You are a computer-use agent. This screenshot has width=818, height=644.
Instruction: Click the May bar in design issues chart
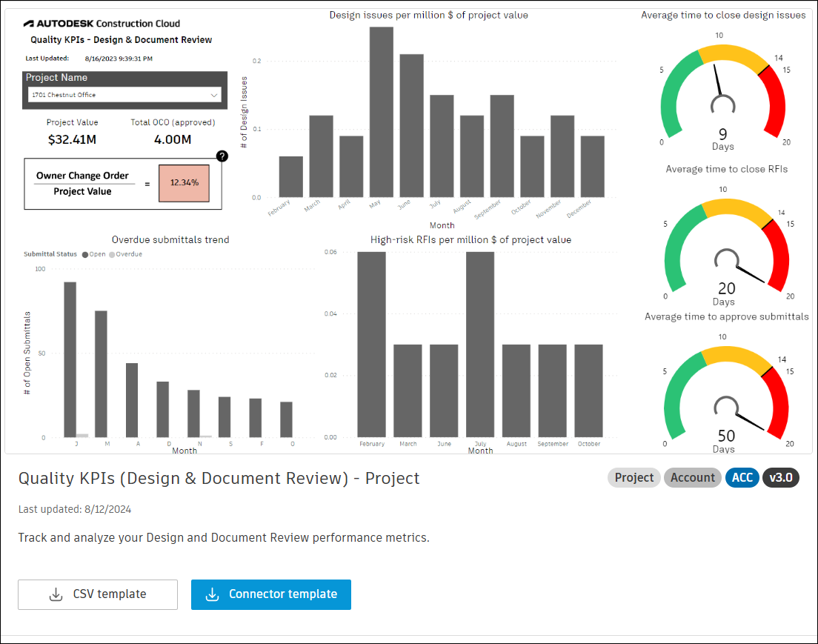tap(382, 112)
